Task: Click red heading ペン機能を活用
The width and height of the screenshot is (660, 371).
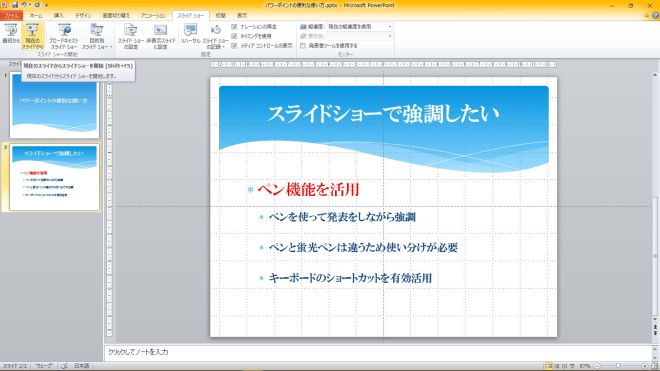Action: point(309,190)
